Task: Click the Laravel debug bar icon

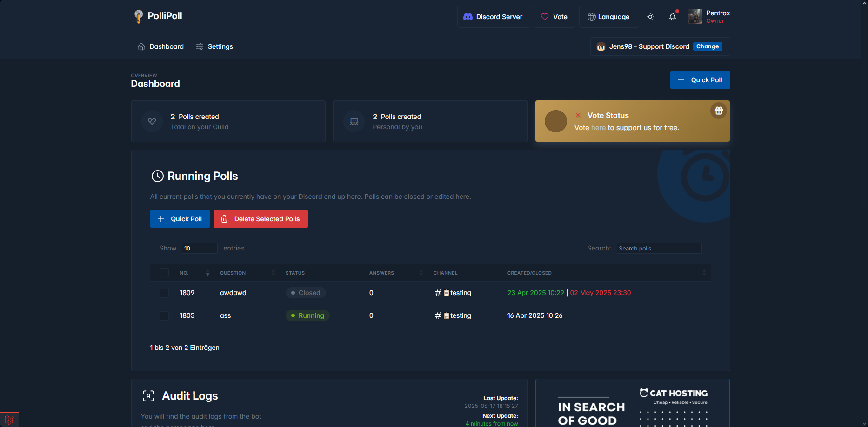Action: click(9, 420)
